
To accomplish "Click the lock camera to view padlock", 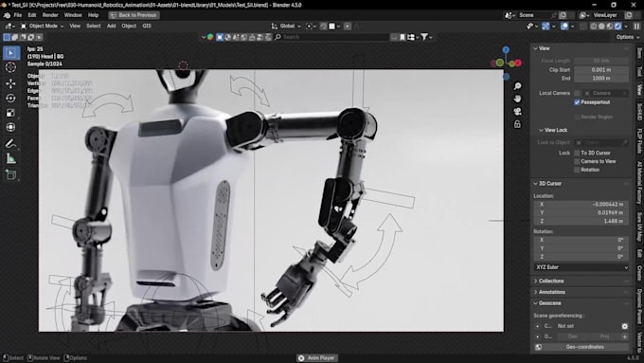I will click(517, 124).
